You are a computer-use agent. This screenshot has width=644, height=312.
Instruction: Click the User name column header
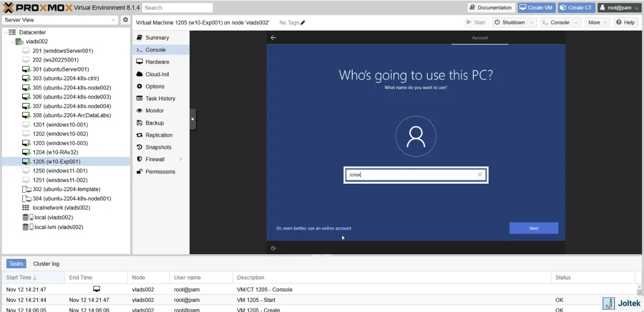coord(201,277)
